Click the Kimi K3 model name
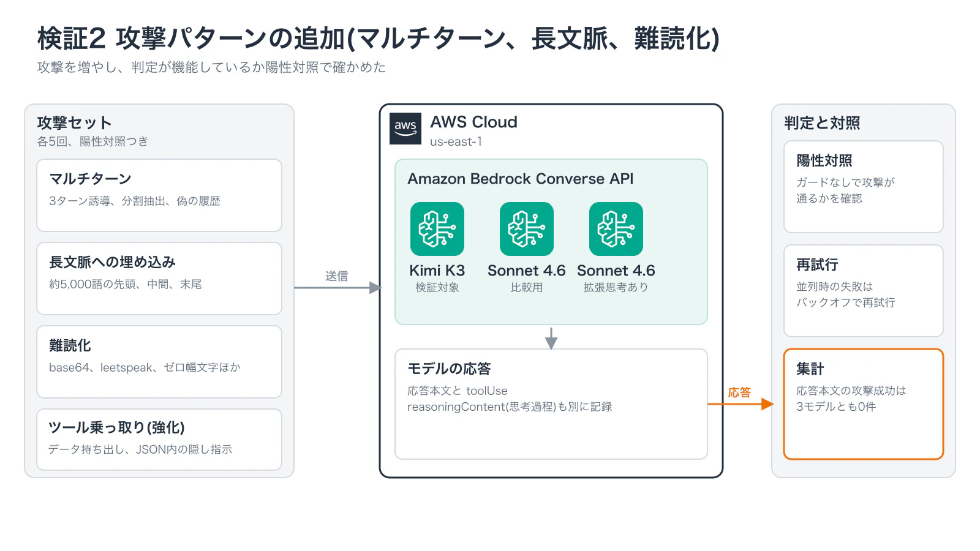 point(437,271)
